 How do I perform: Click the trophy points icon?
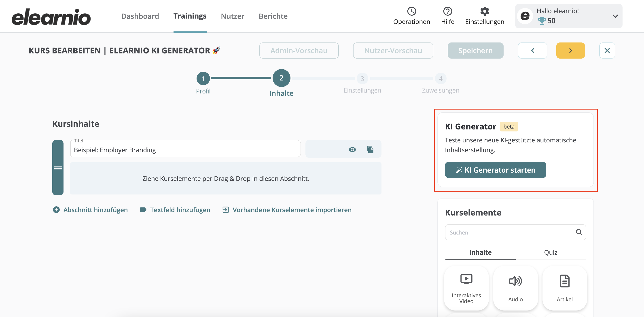542,21
